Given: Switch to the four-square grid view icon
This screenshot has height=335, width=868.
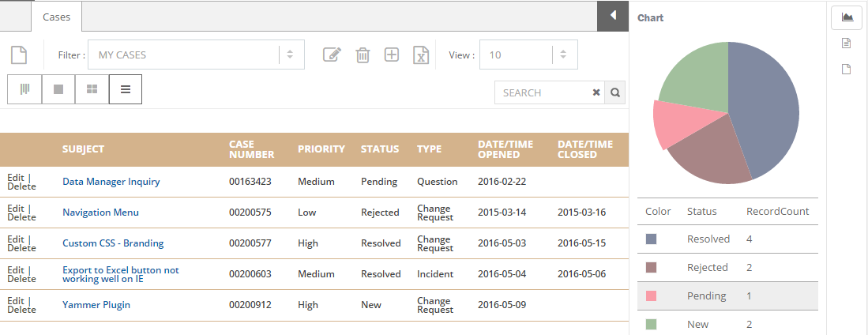Looking at the screenshot, I should [92, 89].
